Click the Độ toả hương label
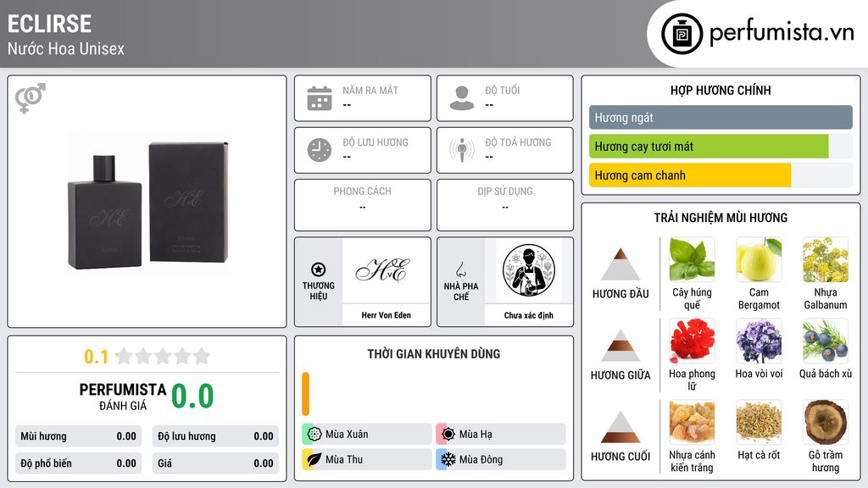 tap(518, 142)
